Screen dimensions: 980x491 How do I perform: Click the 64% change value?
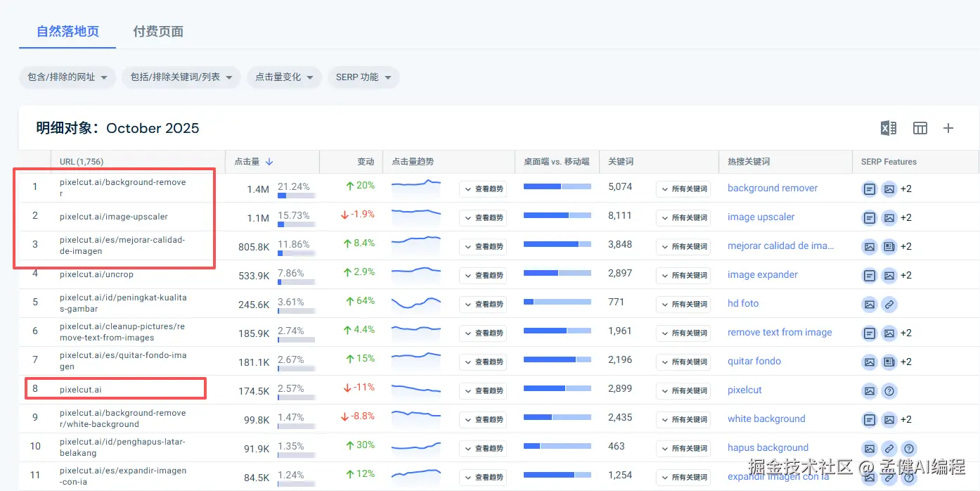coord(360,301)
